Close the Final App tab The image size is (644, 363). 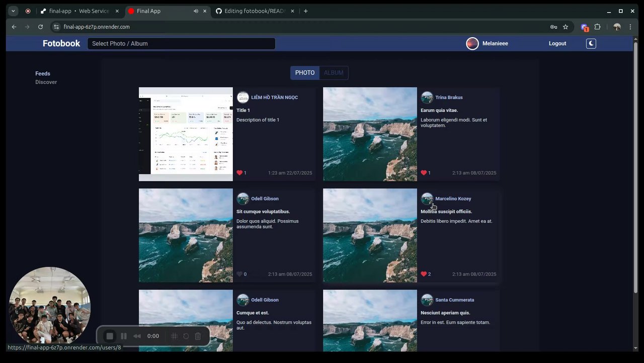click(205, 11)
